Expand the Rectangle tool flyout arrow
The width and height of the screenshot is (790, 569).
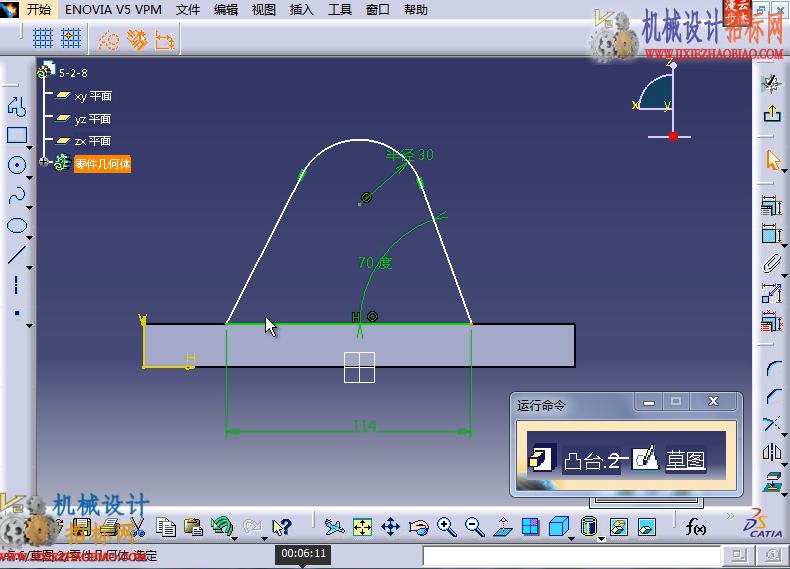(x=30, y=148)
